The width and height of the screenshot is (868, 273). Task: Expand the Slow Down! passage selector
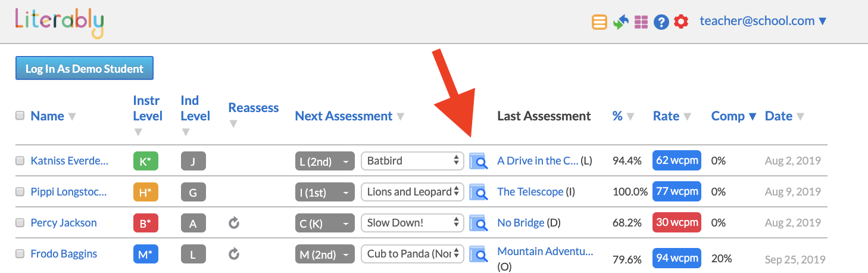pos(412,223)
